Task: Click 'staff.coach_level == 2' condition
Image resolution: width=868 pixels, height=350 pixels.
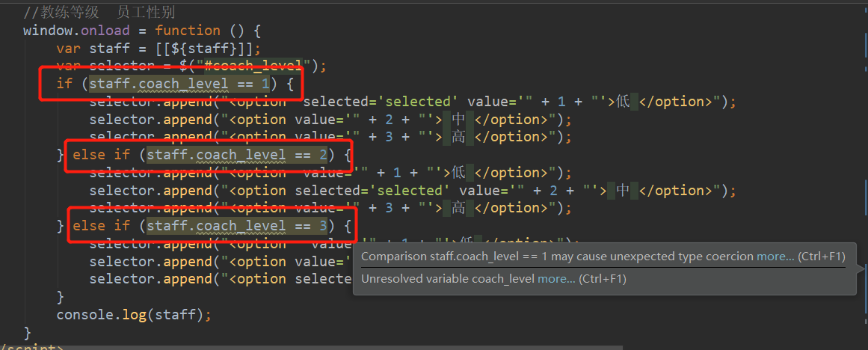Action: (x=237, y=155)
